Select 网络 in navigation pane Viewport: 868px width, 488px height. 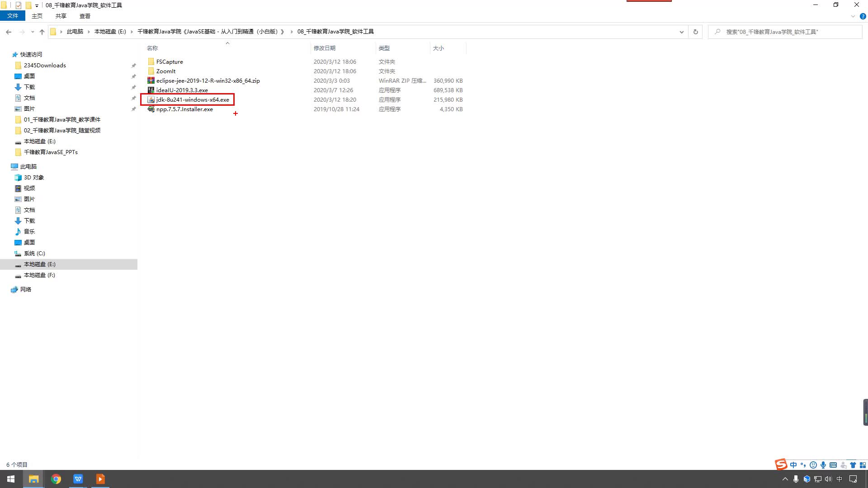[x=26, y=289]
